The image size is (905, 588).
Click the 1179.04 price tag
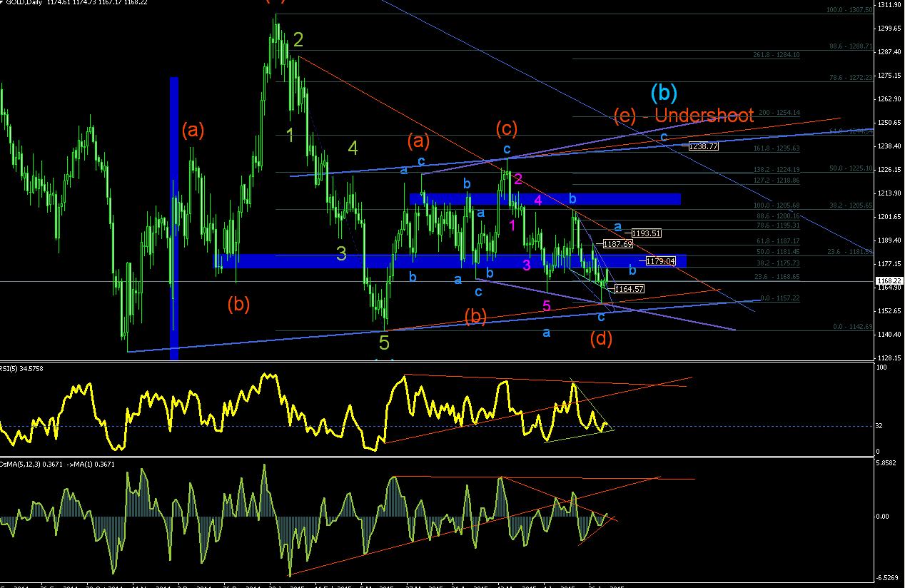[660, 261]
